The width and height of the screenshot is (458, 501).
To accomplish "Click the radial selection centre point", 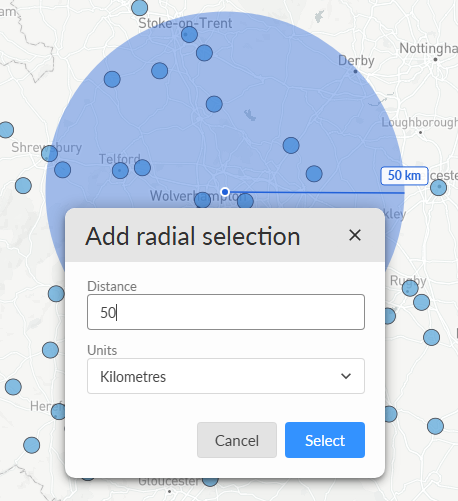I will (225, 192).
